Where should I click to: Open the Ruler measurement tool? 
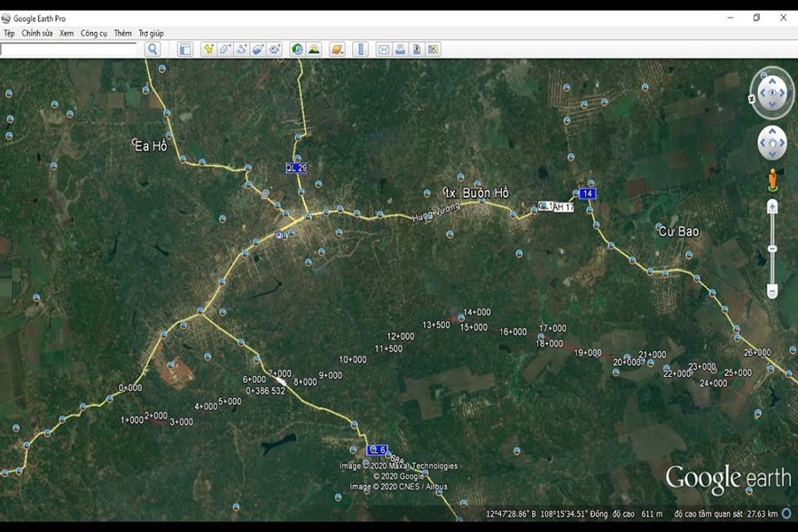point(360,50)
